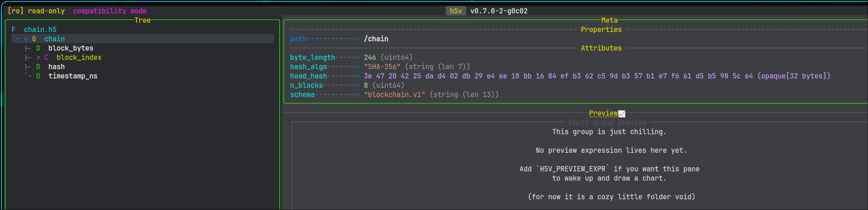Switch to the Preview pane title

(603, 113)
